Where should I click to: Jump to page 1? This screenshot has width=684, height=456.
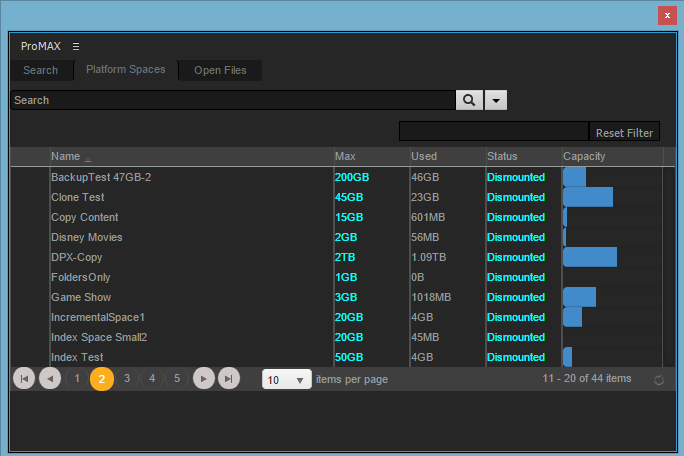coord(77,378)
